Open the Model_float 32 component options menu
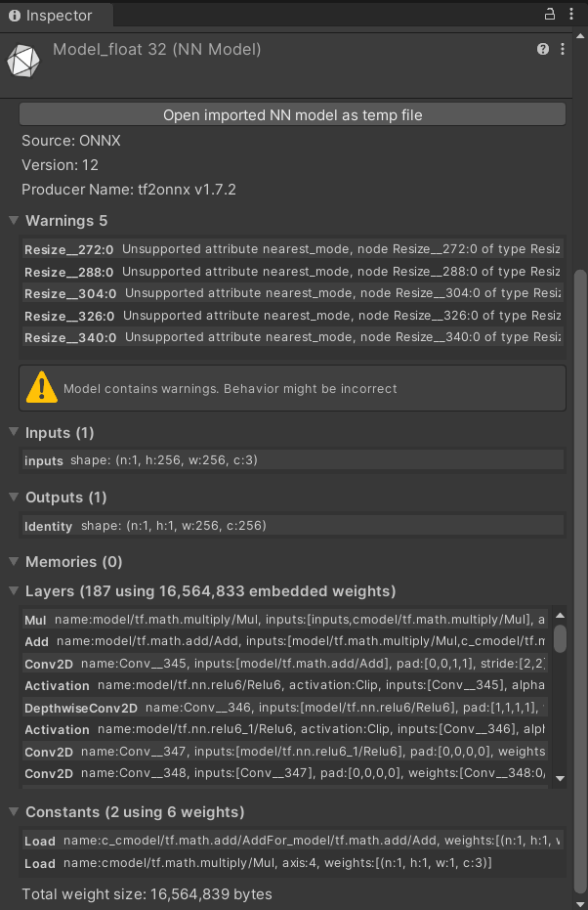 click(x=563, y=49)
